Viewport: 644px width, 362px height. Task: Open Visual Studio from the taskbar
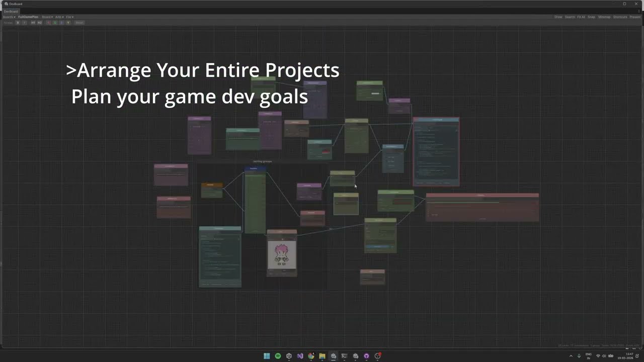coord(300,356)
